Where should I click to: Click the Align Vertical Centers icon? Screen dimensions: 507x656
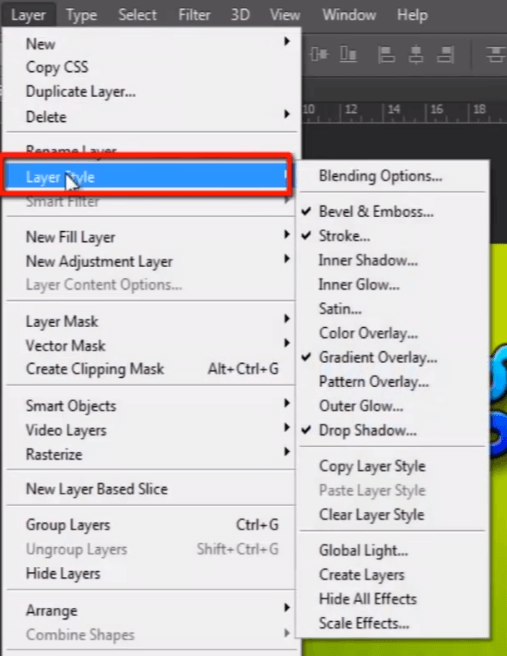(x=319, y=54)
